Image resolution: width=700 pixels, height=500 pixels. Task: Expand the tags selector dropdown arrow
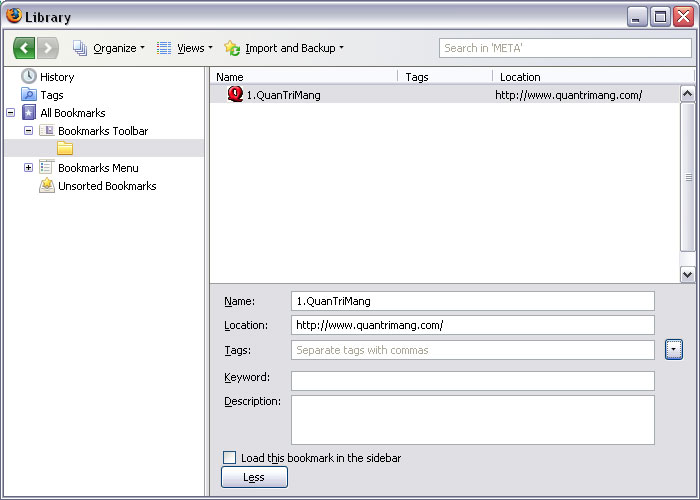coord(674,349)
